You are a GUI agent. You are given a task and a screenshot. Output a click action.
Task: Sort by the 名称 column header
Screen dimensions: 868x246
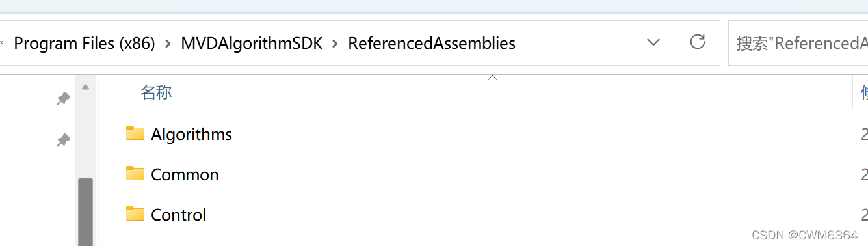point(156,92)
